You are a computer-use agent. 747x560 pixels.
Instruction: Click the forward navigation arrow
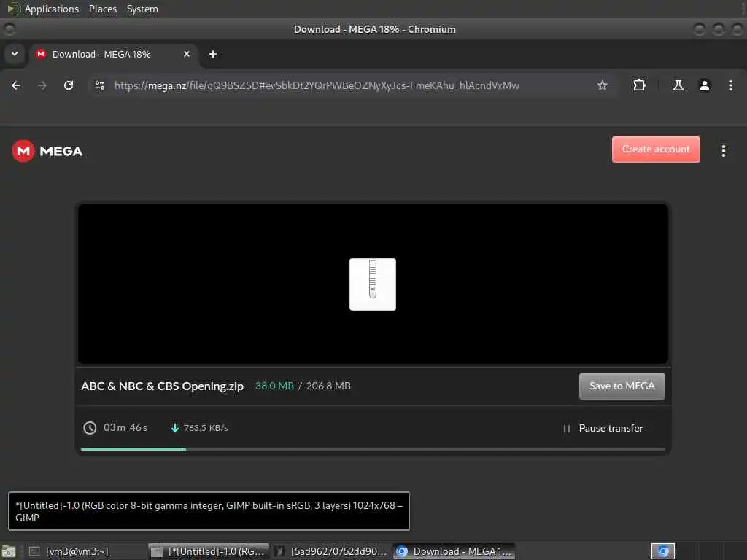click(42, 85)
